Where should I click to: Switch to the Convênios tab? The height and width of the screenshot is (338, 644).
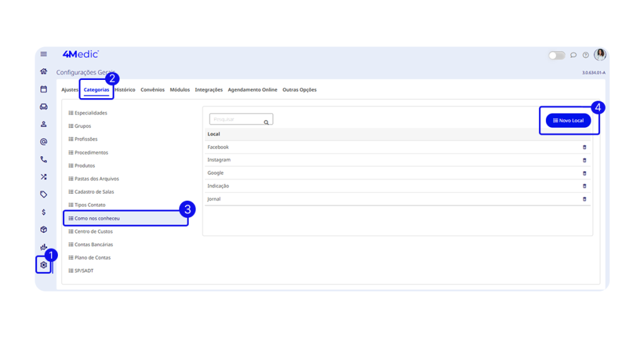(152, 90)
